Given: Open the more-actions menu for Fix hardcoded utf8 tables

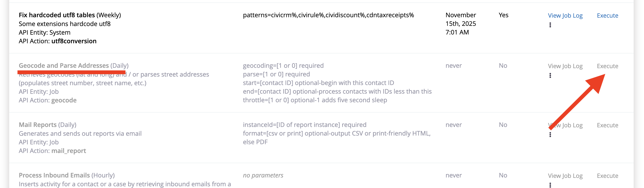Looking at the screenshot, I should pyautogui.click(x=550, y=25).
